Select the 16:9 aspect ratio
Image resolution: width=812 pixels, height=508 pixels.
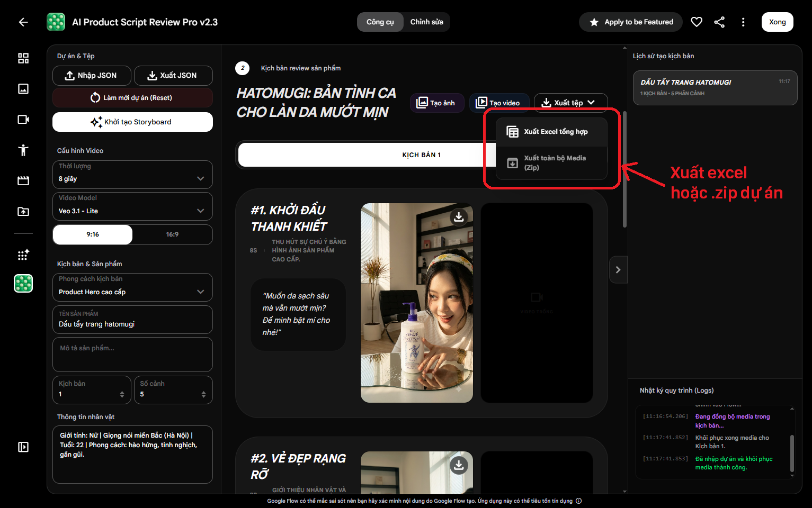click(x=172, y=234)
